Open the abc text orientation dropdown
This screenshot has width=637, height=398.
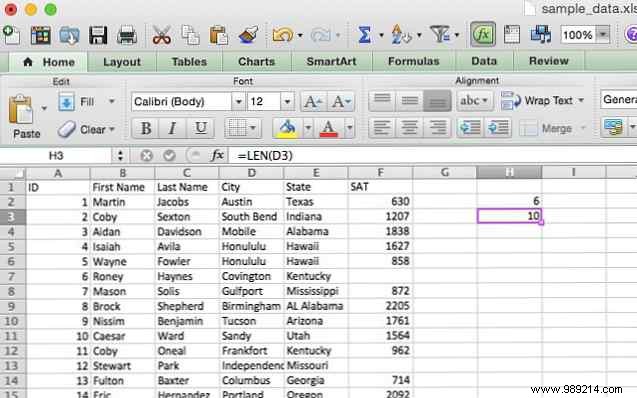(474, 101)
